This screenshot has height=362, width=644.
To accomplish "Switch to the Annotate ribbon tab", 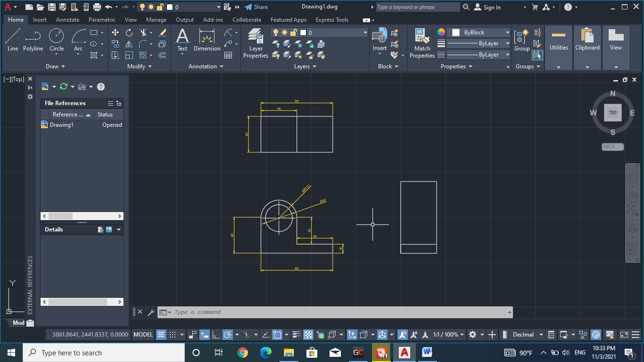I will (x=67, y=20).
